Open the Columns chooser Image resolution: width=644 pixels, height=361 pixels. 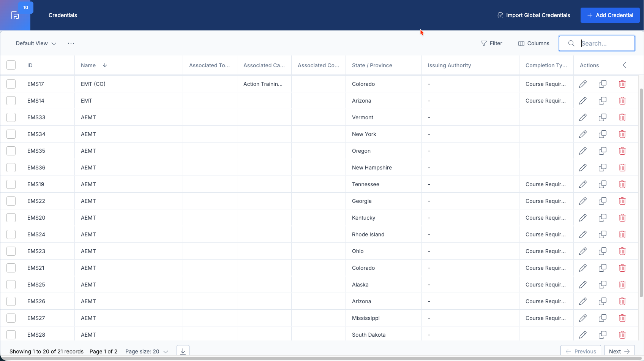tap(534, 43)
